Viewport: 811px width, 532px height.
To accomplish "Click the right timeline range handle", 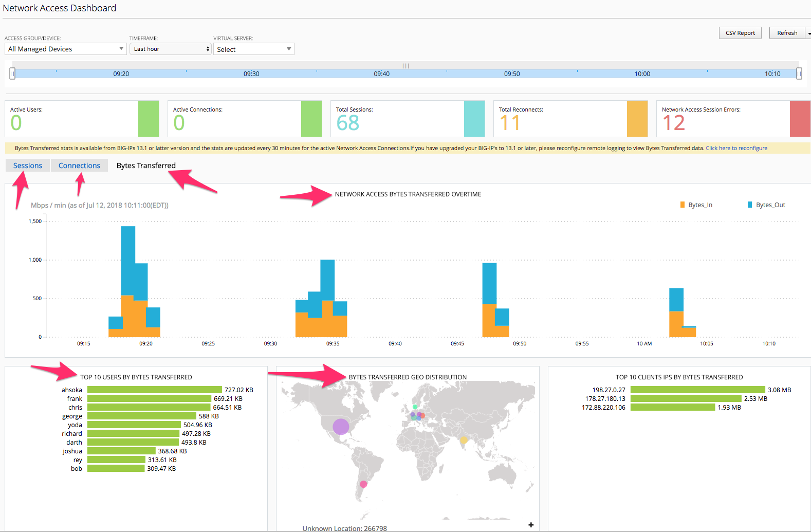I will [799, 74].
